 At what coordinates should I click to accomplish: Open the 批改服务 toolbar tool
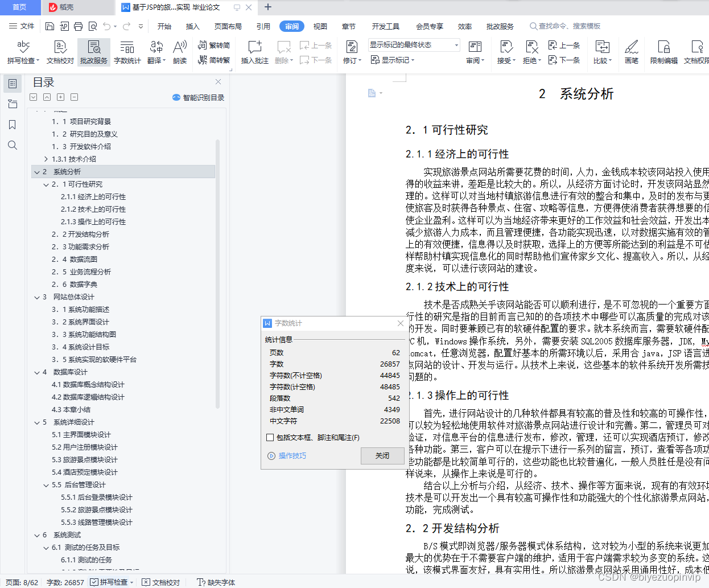[94, 52]
